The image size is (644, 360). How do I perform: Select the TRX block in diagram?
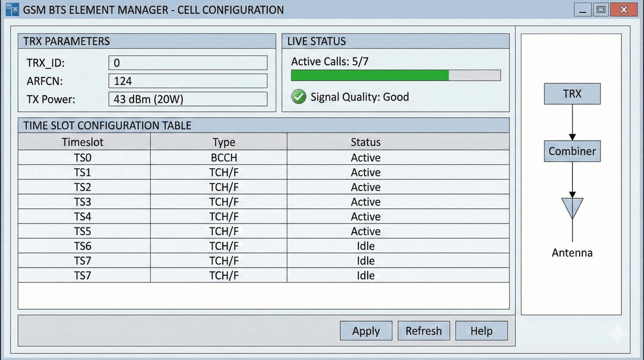coord(572,94)
